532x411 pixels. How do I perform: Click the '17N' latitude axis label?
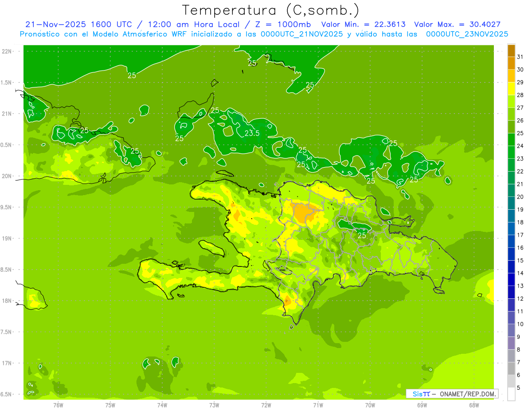(6, 363)
